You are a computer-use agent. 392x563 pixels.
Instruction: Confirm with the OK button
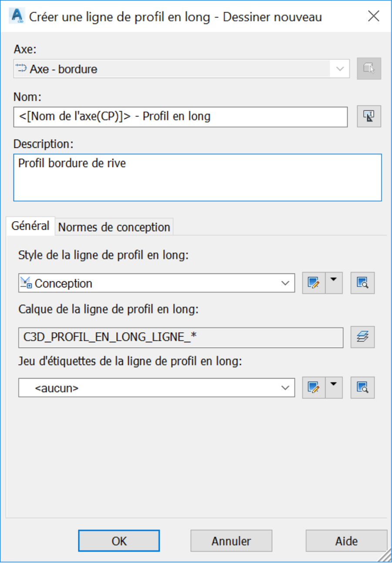tap(119, 541)
